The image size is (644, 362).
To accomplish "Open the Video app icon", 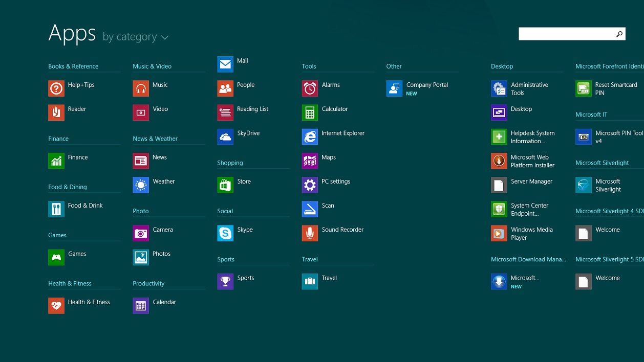I will [x=141, y=112].
